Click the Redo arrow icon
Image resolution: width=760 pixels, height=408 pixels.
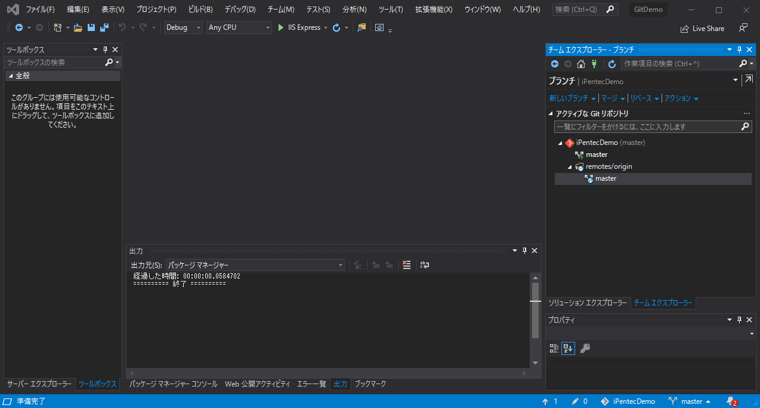click(143, 28)
